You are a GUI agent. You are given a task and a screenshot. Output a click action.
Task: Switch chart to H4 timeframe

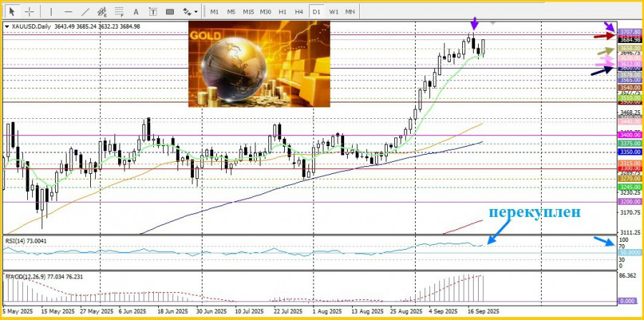[x=298, y=11]
